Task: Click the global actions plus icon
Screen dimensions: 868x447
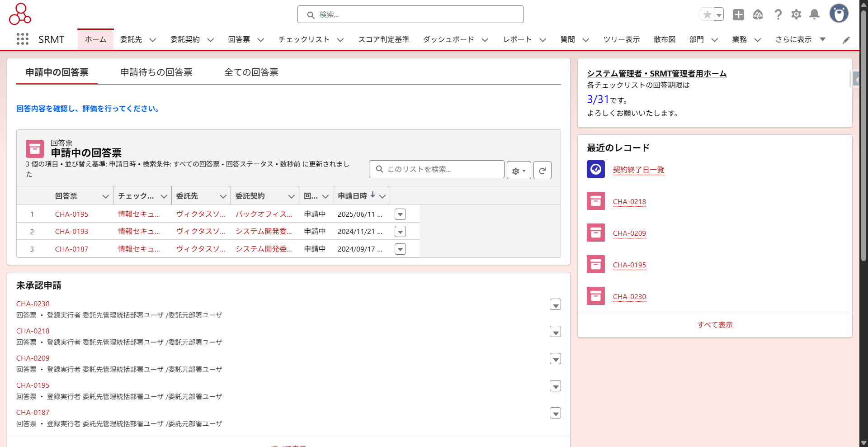Action: (738, 14)
